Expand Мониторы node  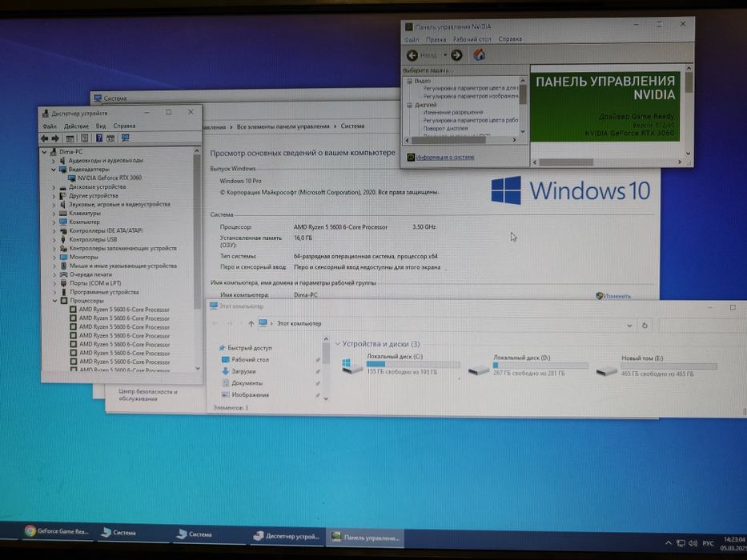coord(54,257)
